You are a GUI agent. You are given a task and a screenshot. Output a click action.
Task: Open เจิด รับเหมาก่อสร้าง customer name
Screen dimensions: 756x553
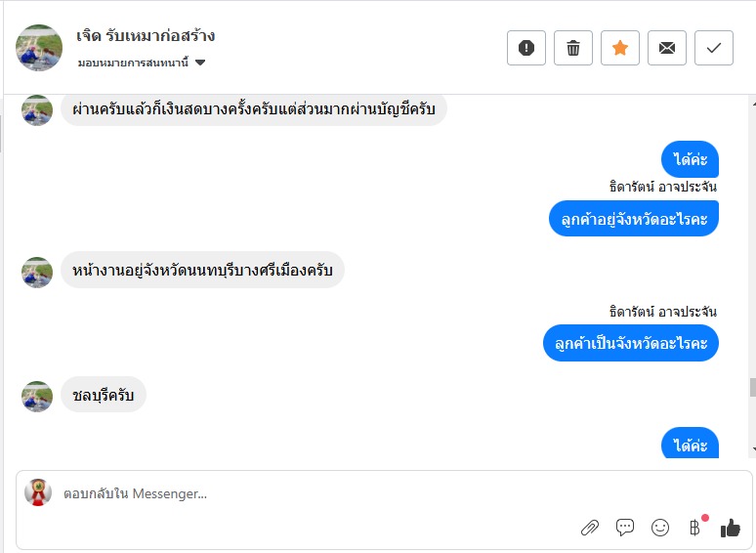146,36
